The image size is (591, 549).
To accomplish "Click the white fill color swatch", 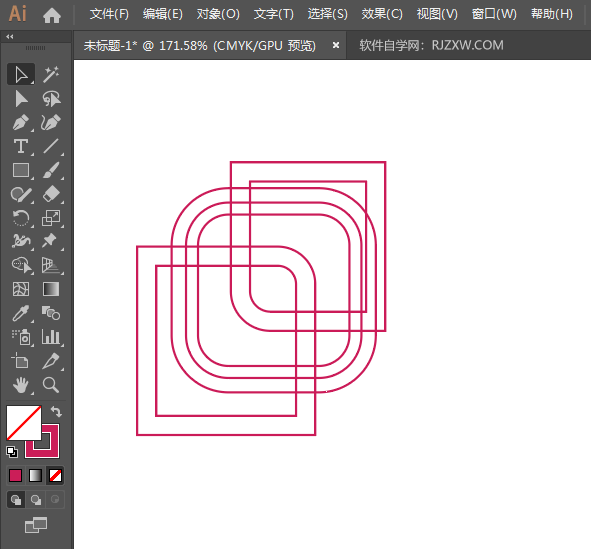I will (x=24, y=423).
